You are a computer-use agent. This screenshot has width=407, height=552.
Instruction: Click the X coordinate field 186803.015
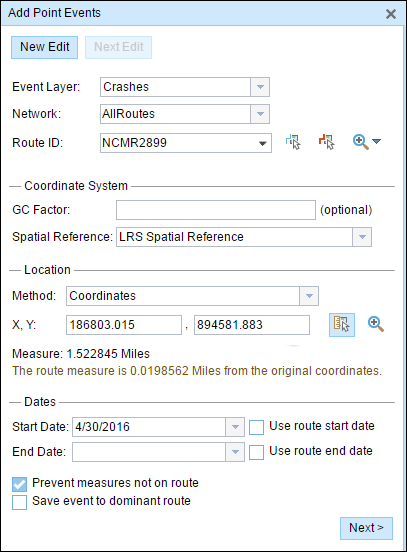124,325
